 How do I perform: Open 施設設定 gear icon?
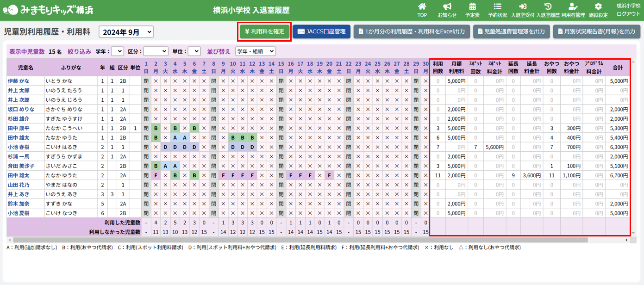coord(598,7)
